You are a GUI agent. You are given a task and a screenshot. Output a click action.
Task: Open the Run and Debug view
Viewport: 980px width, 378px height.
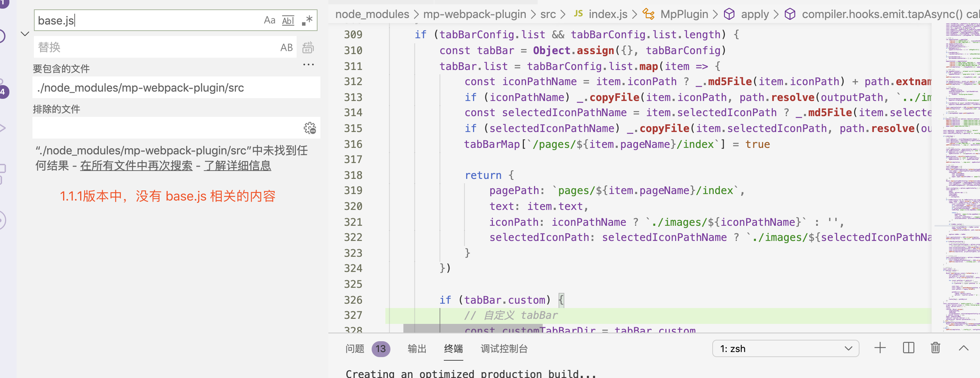coord(3,127)
